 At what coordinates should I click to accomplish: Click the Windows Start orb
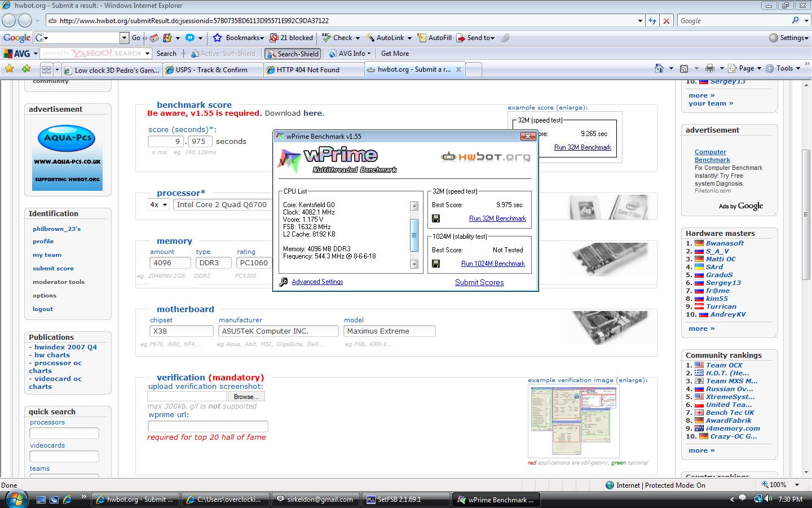click(15, 499)
